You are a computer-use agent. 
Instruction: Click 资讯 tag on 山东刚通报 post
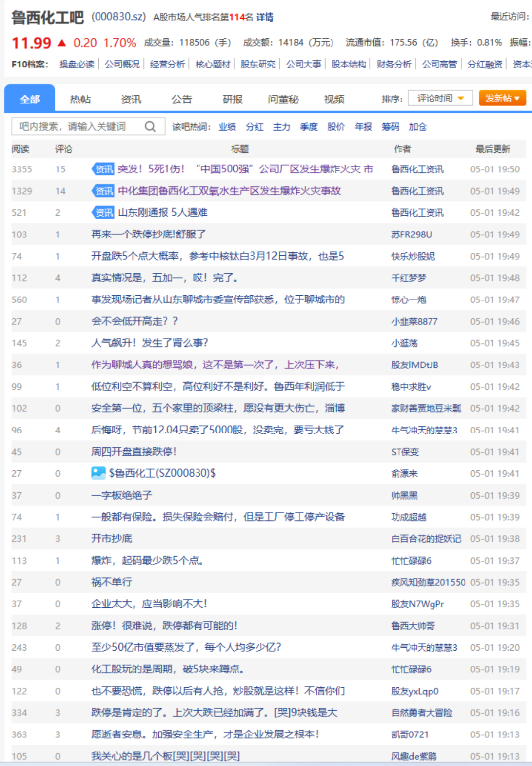103,212
